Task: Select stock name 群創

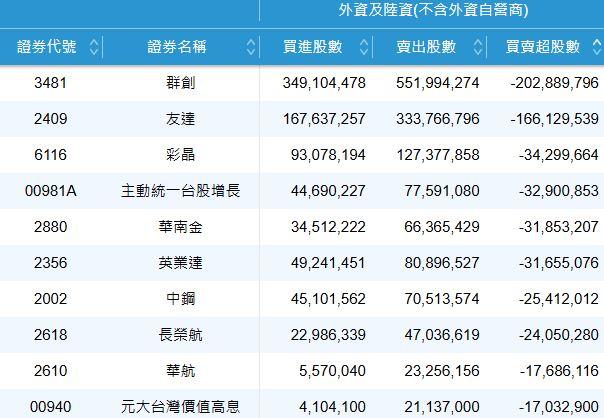Action: tap(181, 83)
